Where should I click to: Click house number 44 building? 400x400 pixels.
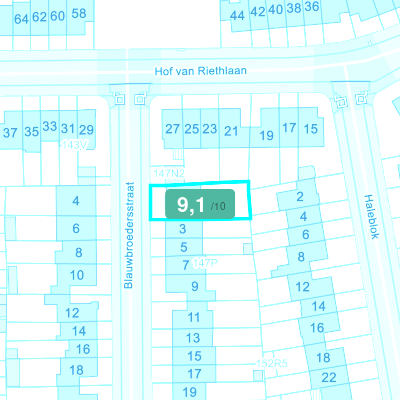tap(237, 15)
